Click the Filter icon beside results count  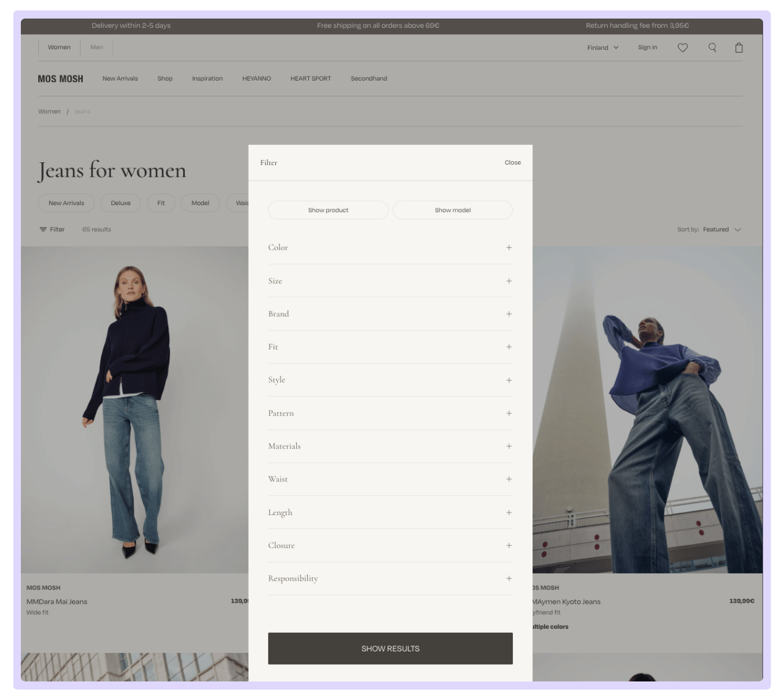click(43, 229)
